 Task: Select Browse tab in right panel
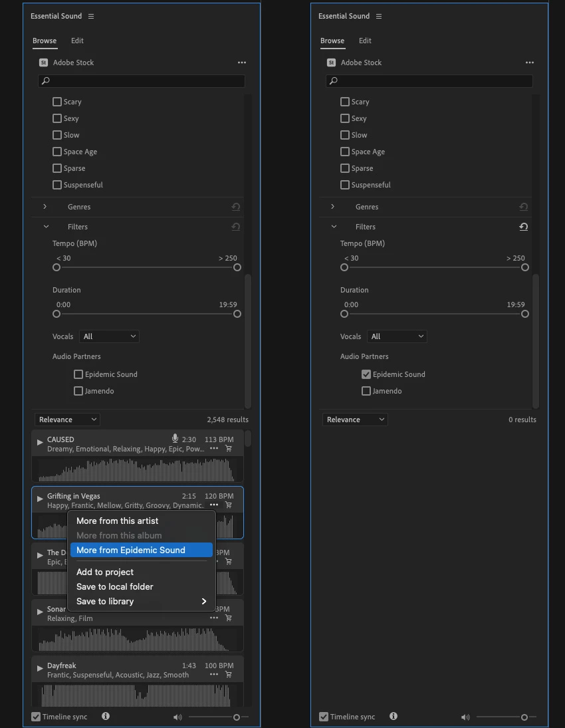[x=332, y=41]
